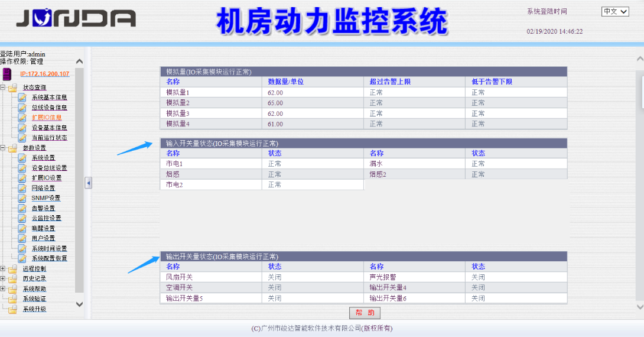Click the edit icon beside 系统设置
Image resolution: width=644 pixels, height=337 pixels.
pyautogui.click(x=22, y=158)
